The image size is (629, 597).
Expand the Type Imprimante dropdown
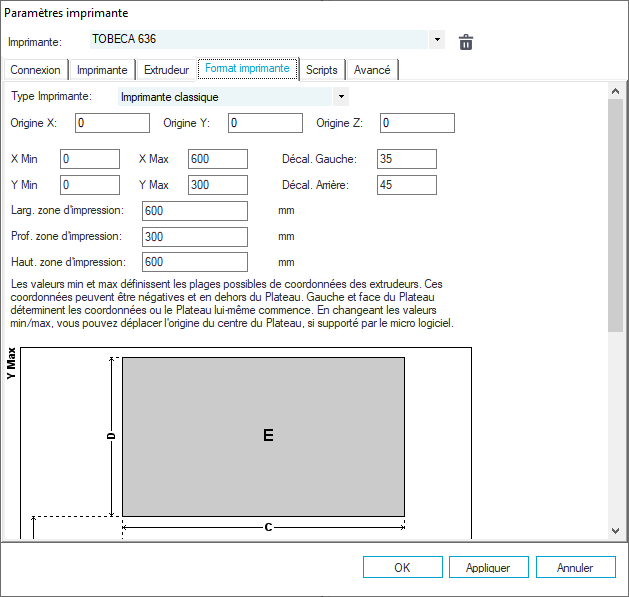point(342,97)
